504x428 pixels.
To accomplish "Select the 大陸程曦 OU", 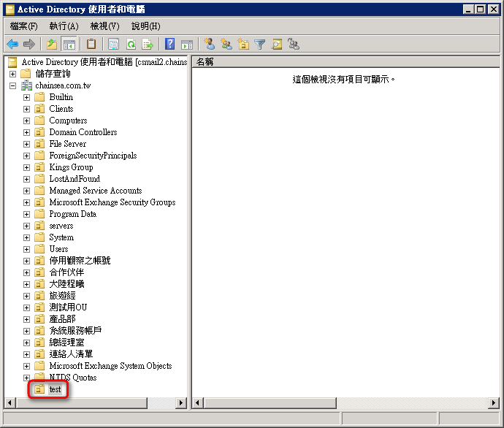I will (x=66, y=284).
